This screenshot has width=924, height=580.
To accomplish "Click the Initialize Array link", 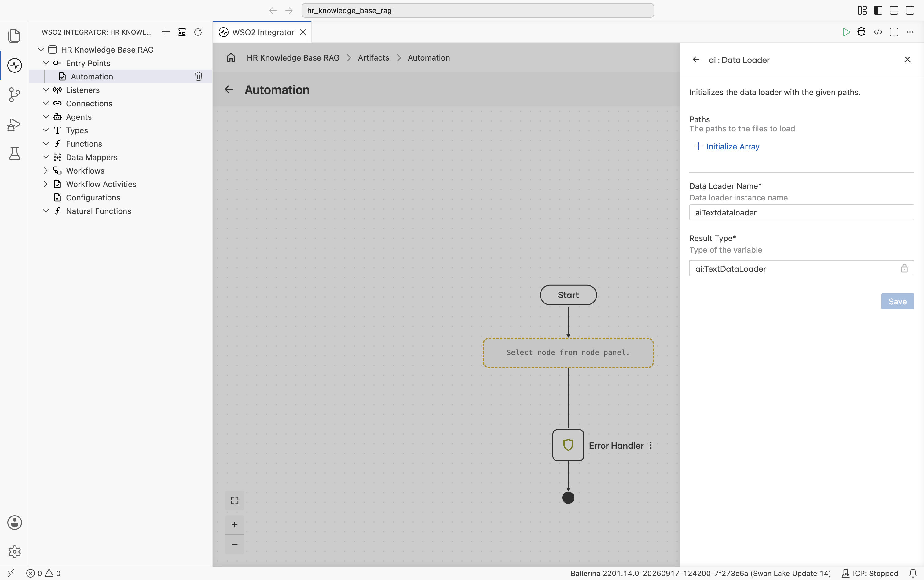I will click(727, 146).
